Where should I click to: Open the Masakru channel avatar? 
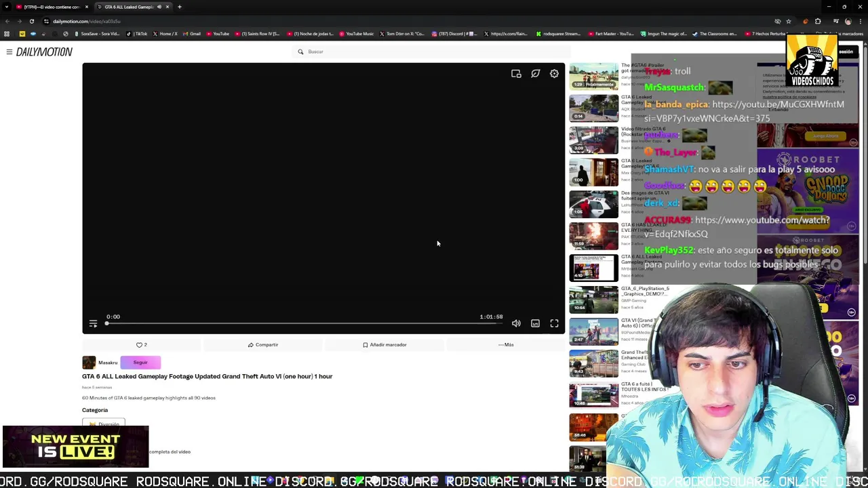[x=89, y=363]
